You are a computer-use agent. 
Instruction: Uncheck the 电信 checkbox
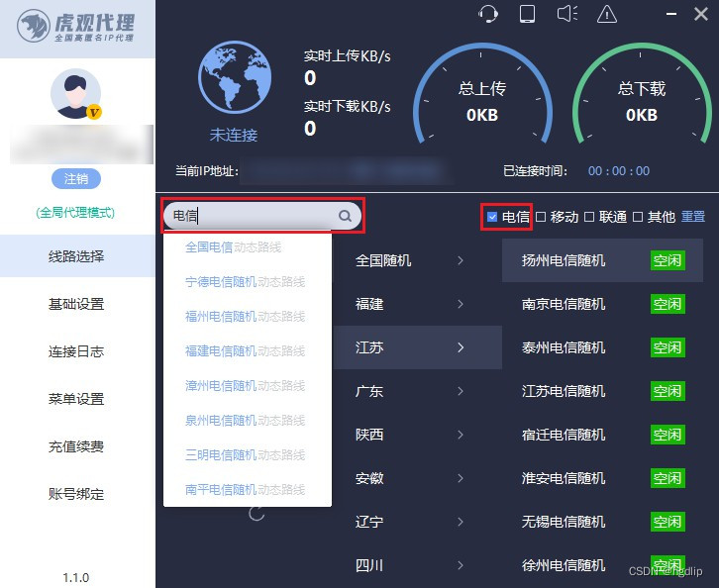click(492, 217)
